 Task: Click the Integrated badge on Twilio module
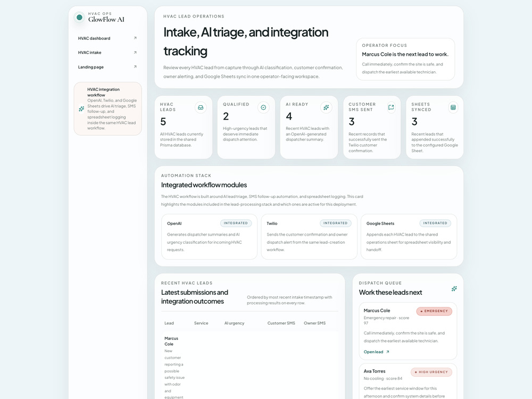coord(336,223)
